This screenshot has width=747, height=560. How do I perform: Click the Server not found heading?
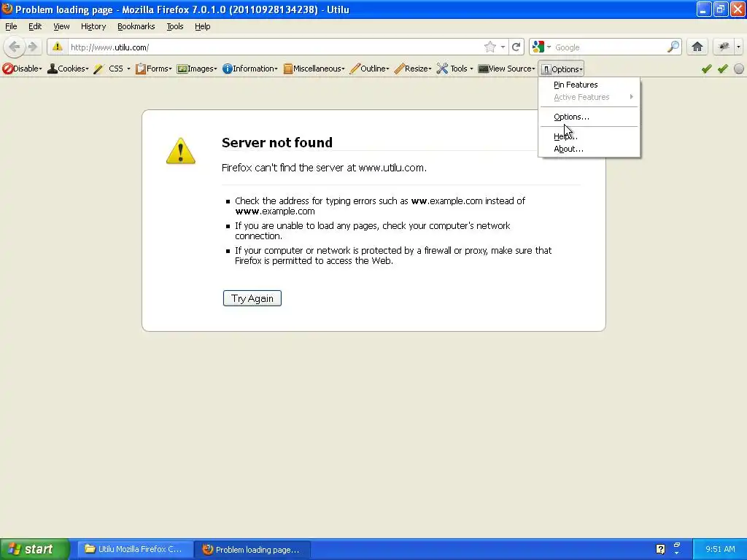276,142
